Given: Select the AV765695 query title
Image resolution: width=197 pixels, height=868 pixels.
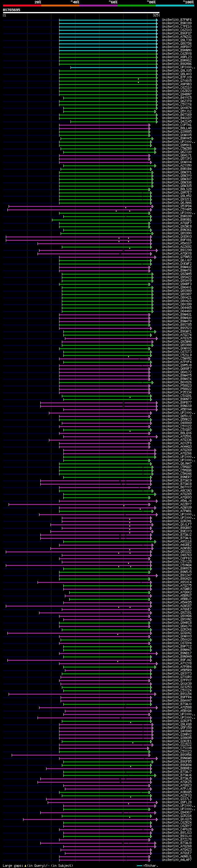Looking at the screenshot, I should (x=11, y=10).
